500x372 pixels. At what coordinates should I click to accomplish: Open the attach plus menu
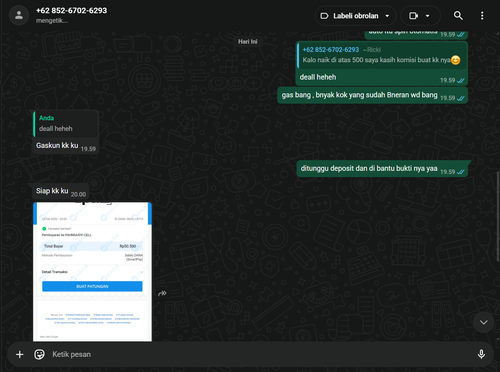[x=20, y=354]
